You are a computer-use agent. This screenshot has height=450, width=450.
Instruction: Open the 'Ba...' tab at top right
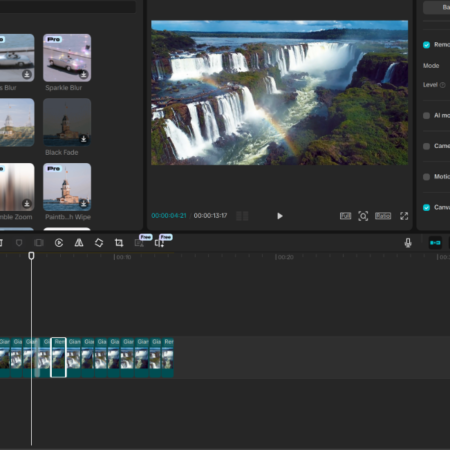tap(437, 7)
